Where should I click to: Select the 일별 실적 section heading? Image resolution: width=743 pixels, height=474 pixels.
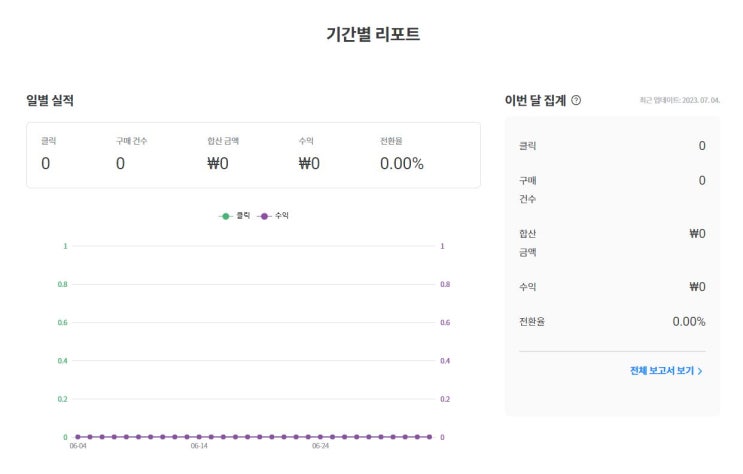[x=49, y=100]
